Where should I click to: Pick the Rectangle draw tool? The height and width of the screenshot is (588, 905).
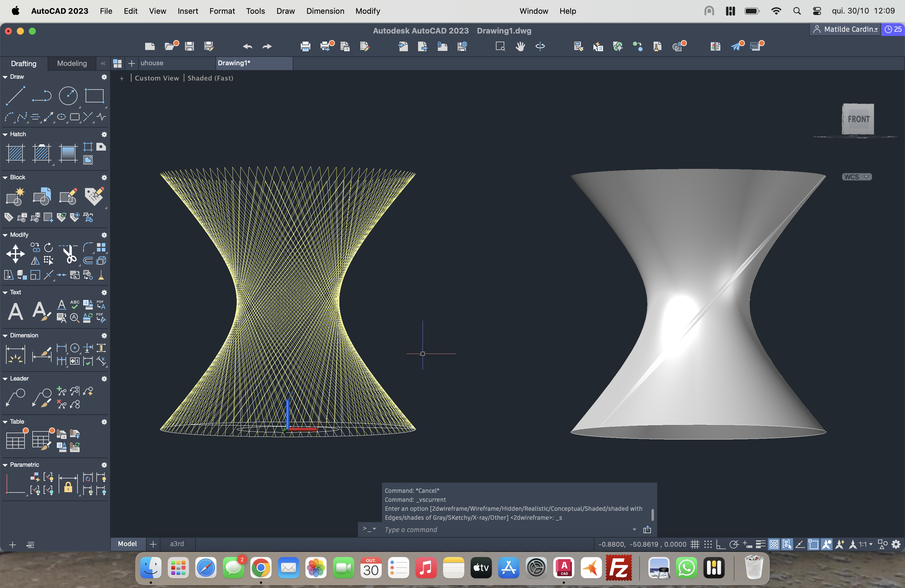click(94, 96)
